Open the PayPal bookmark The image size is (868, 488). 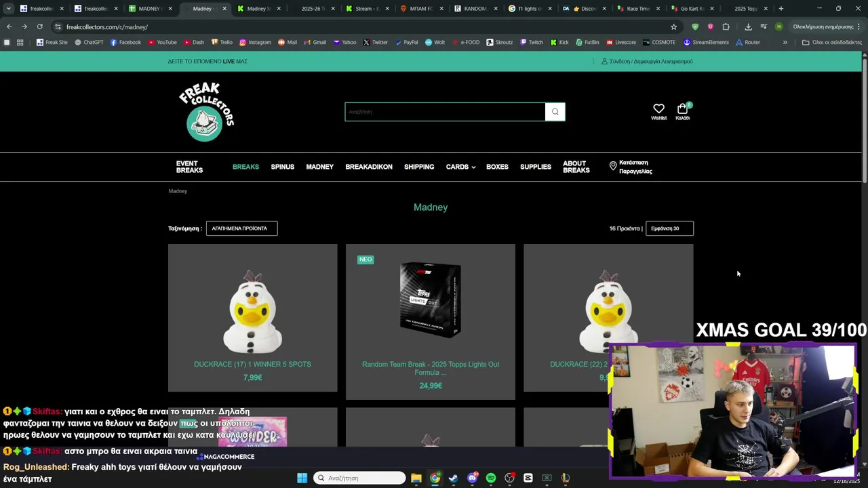[406, 42]
